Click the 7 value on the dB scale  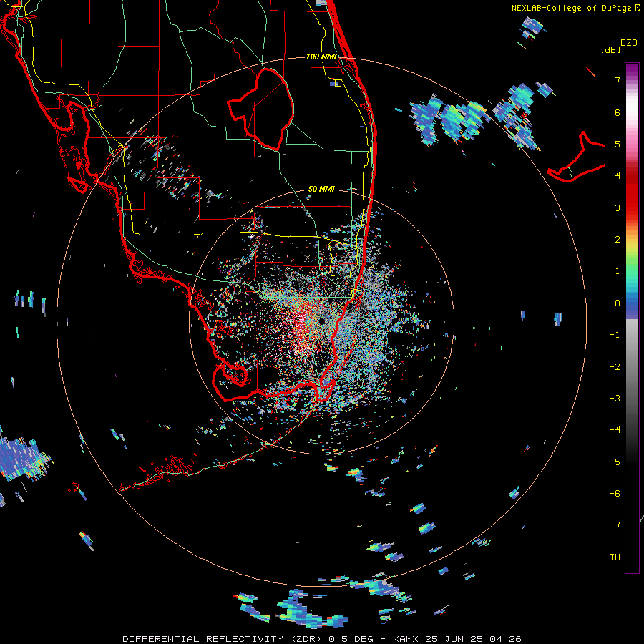tap(618, 80)
